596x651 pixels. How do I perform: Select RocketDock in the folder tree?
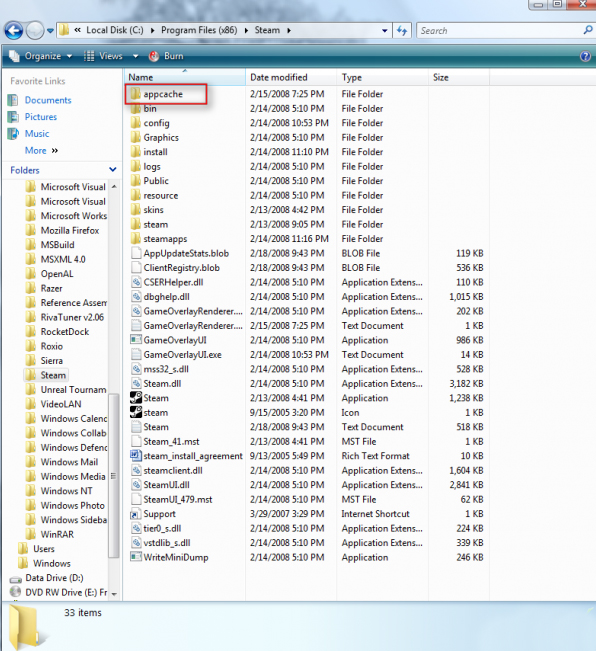tap(57, 332)
